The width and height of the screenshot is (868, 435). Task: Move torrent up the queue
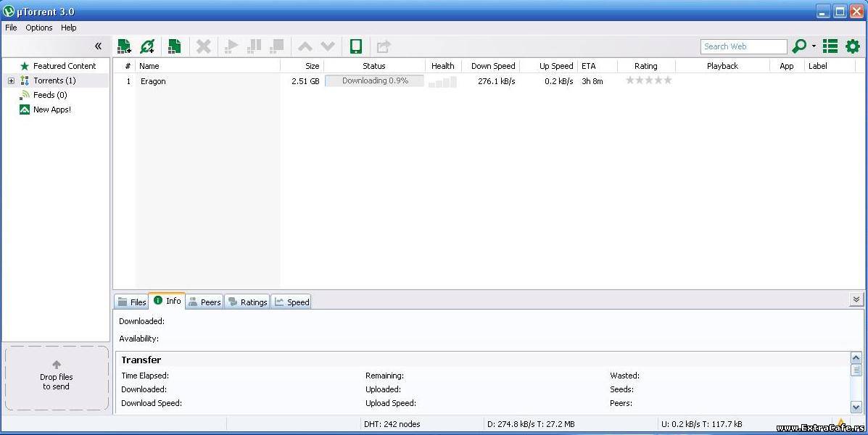[305, 47]
